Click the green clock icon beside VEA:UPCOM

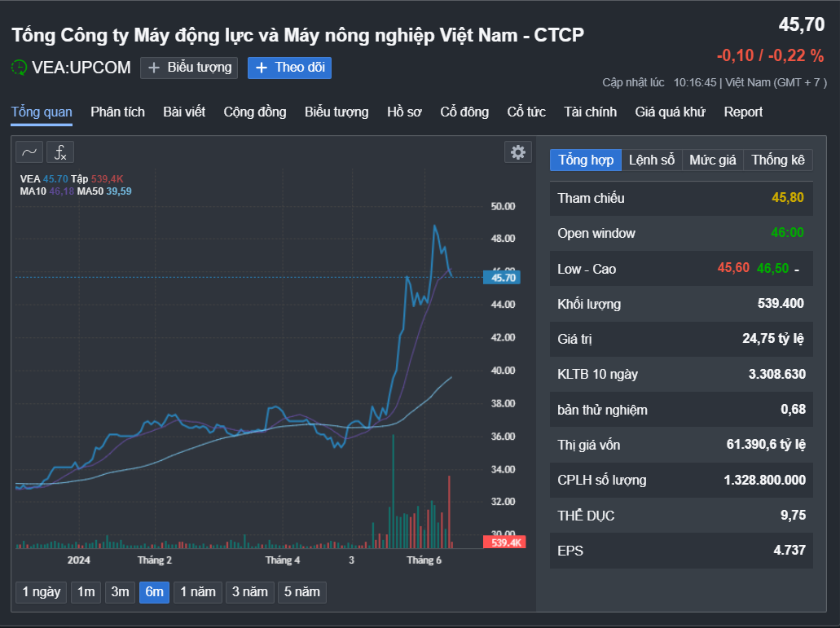[x=19, y=68]
